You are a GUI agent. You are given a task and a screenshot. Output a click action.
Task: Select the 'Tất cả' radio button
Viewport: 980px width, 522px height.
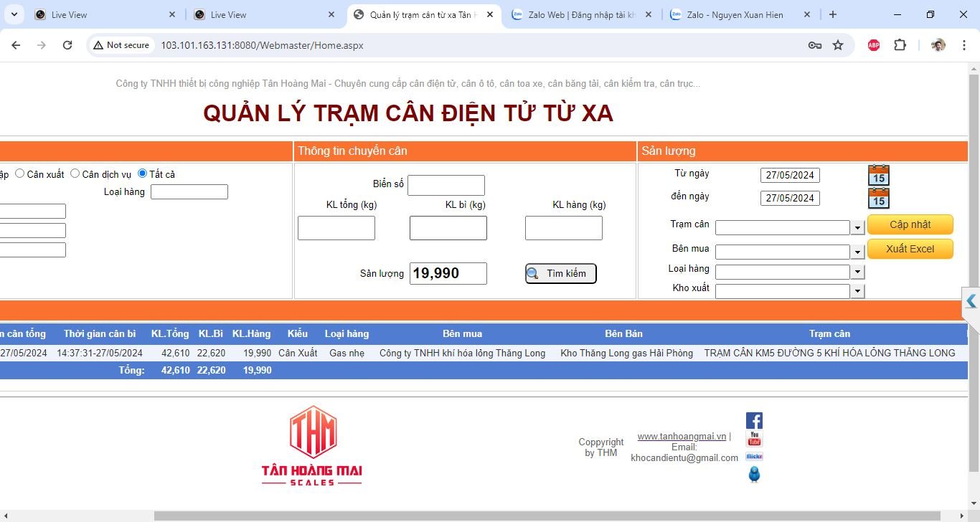(x=142, y=174)
